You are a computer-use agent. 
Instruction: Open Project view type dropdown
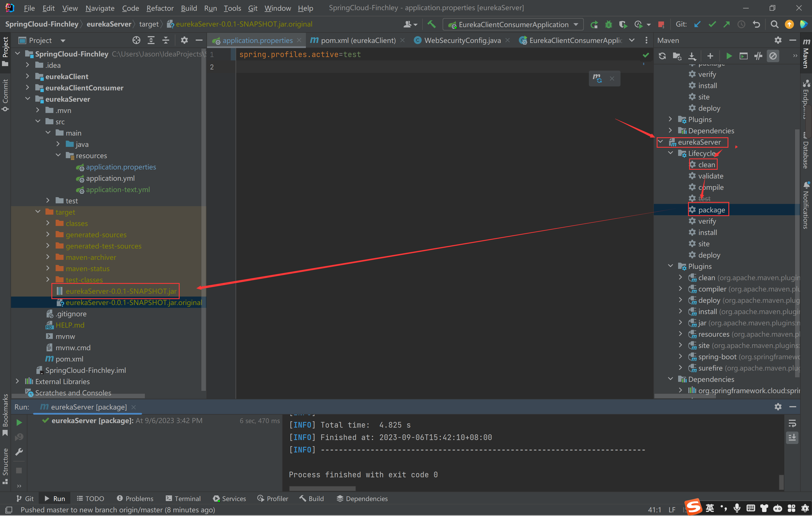(x=63, y=41)
